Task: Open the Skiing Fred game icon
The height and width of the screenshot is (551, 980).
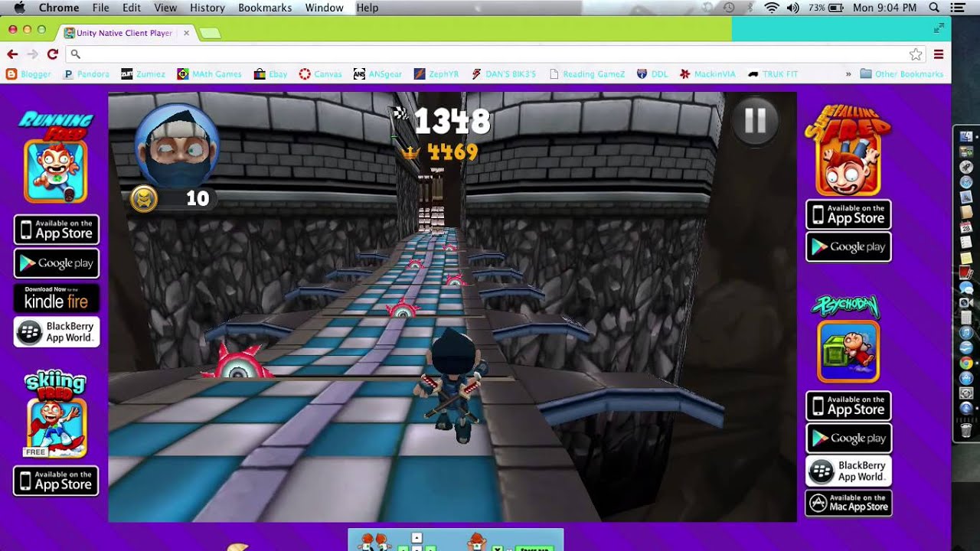Action: pos(57,427)
